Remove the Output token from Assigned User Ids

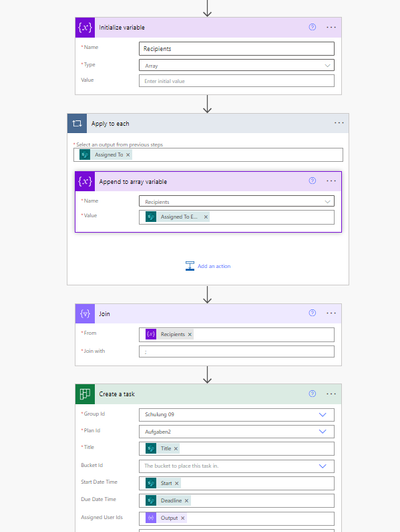(x=183, y=518)
